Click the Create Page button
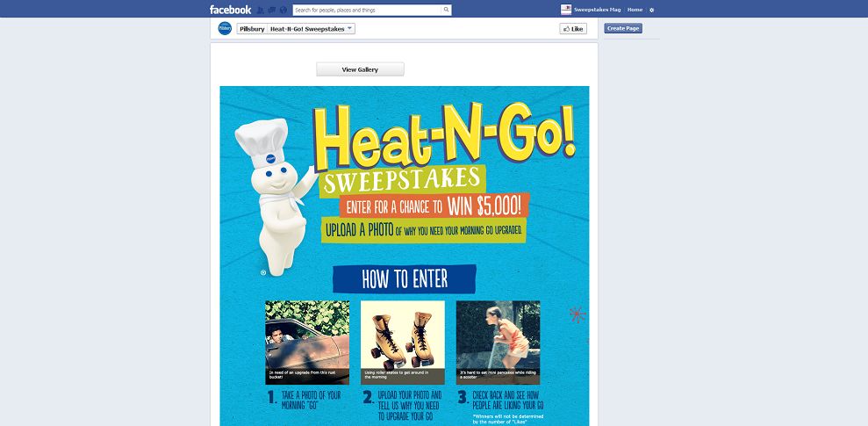Screen dimensions: 868x426 [623, 28]
